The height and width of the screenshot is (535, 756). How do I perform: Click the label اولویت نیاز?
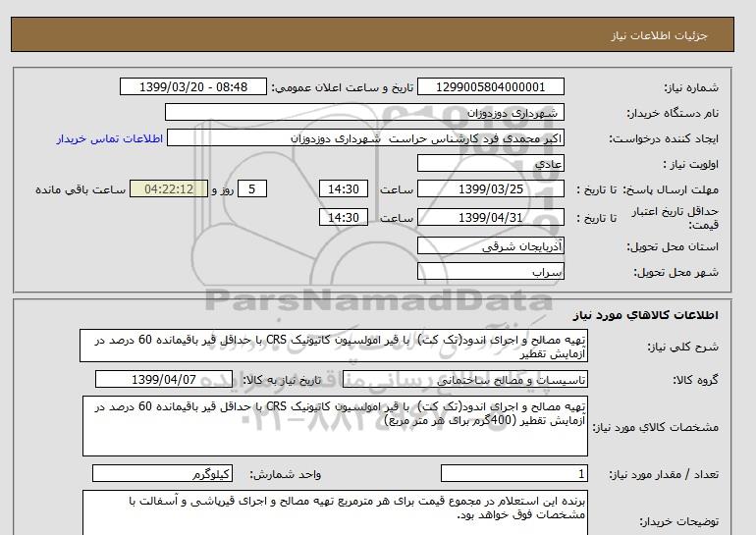point(690,164)
